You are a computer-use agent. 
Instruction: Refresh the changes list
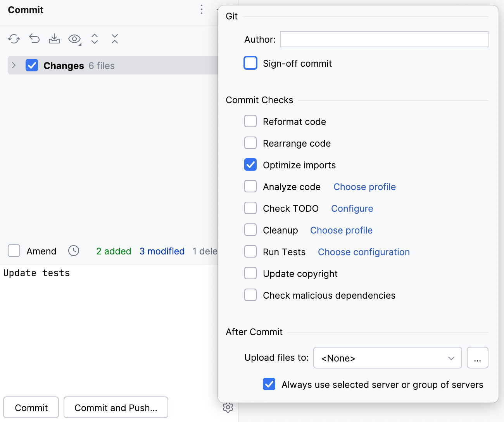(14, 39)
